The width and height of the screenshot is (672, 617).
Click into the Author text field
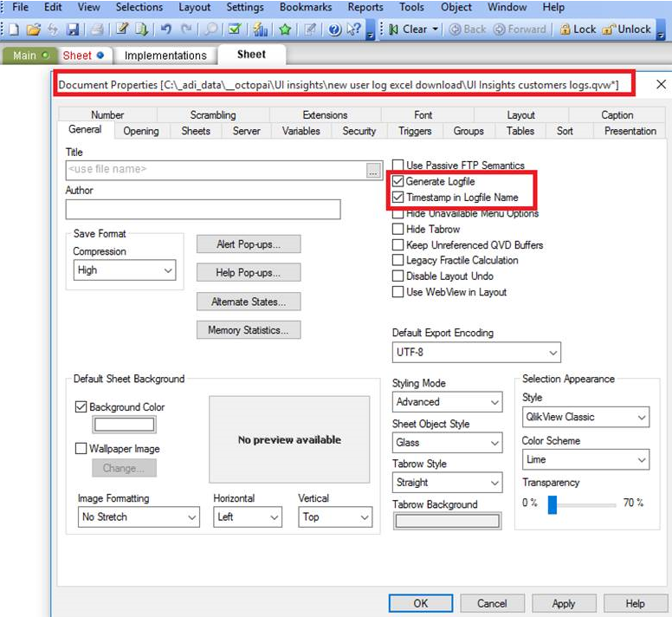[x=203, y=209]
